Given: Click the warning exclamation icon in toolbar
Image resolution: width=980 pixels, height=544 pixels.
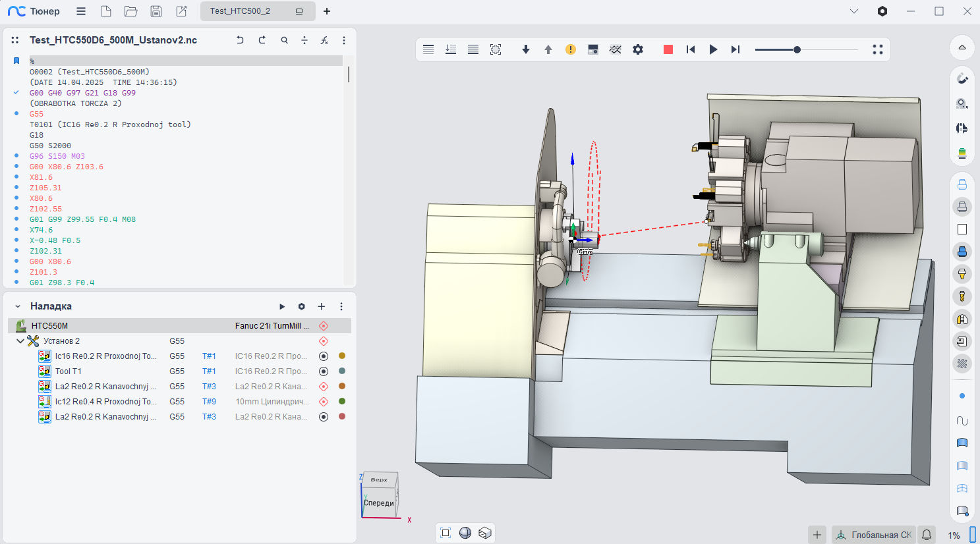Looking at the screenshot, I should pyautogui.click(x=571, y=49).
